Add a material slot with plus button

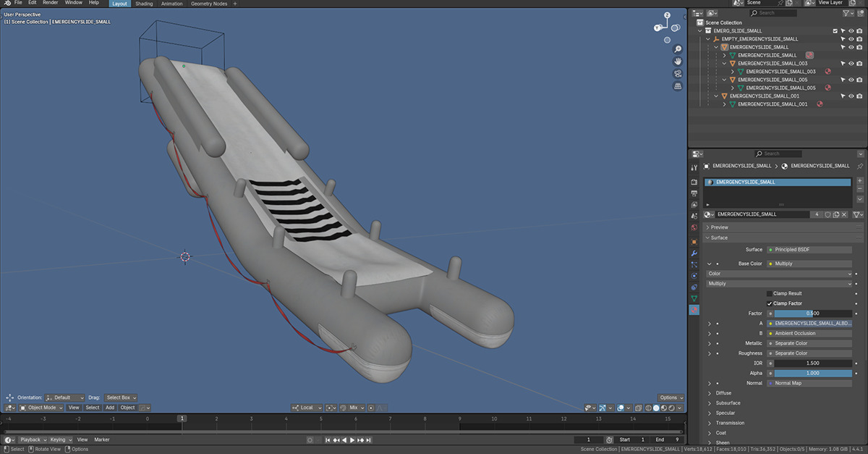(x=861, y=182)
